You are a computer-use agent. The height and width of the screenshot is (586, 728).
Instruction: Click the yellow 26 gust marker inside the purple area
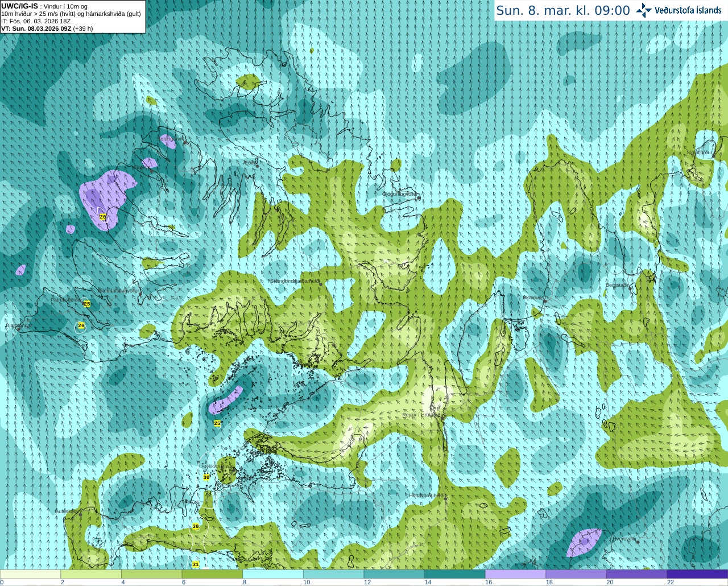[103, 217]
